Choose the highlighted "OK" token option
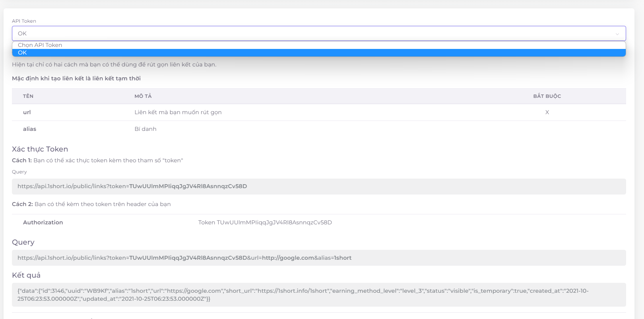 tap(22, 53)
